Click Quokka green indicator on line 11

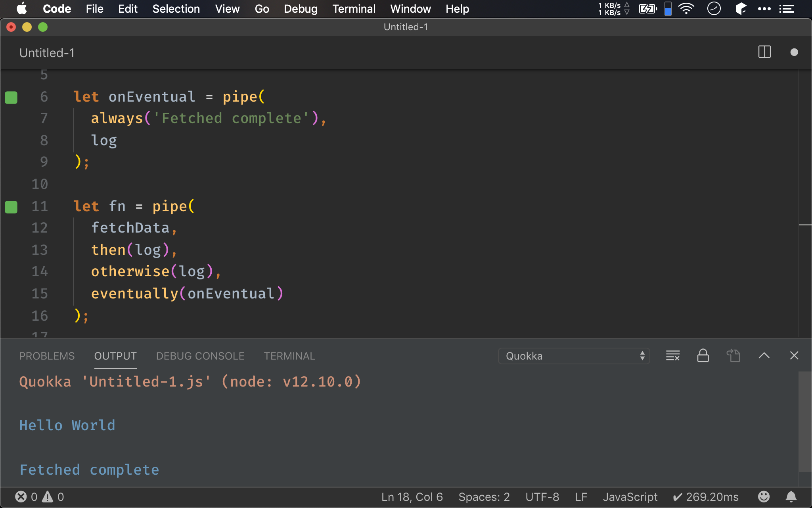click(x=11, y=207)
